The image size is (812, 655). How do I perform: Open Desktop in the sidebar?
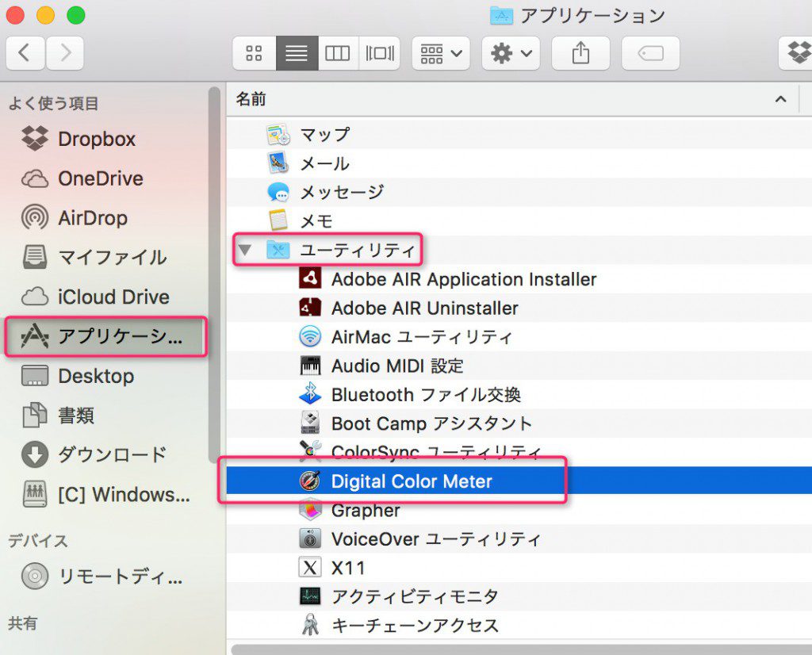tap(105, 376)
